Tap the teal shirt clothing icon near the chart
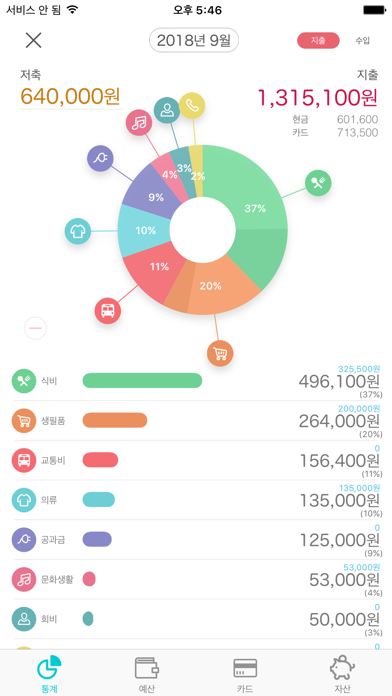The width and height of the screenshot is (392, 696). click(x=78, y=231)
